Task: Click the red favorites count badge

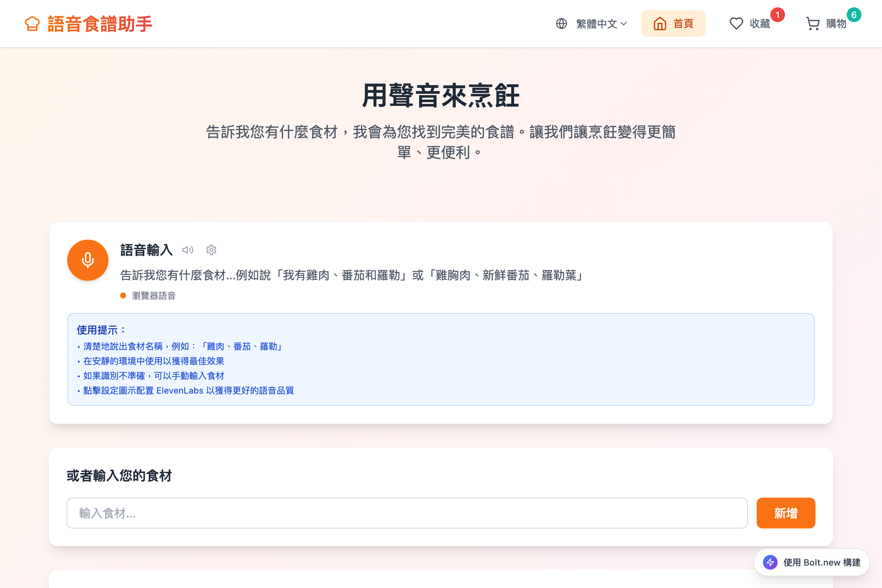Action: (x=777, y=15)
